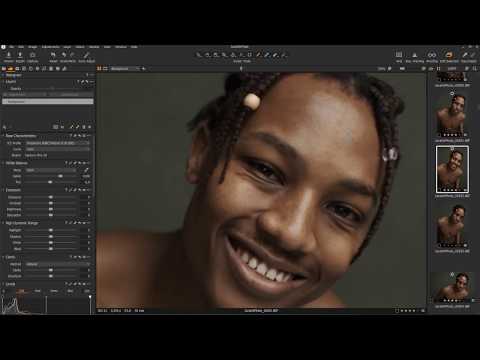Toggle the Proofing glasses icon
The width and height of the screenshot is (480, 360).
(x=432, y=55)
